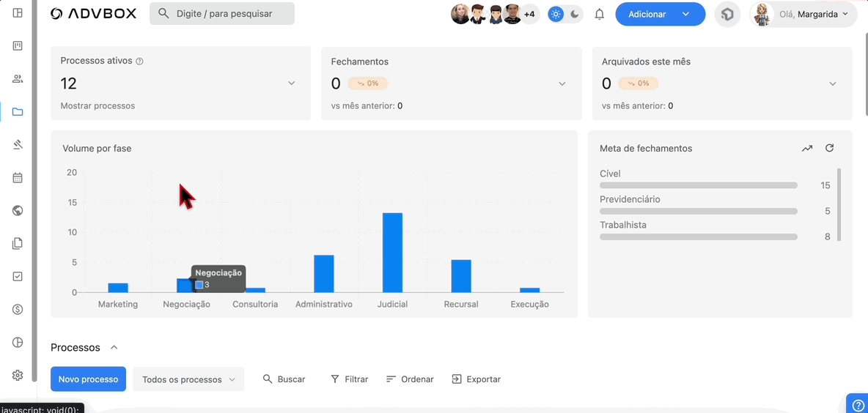Open the people icon in the sidebar

18,79
